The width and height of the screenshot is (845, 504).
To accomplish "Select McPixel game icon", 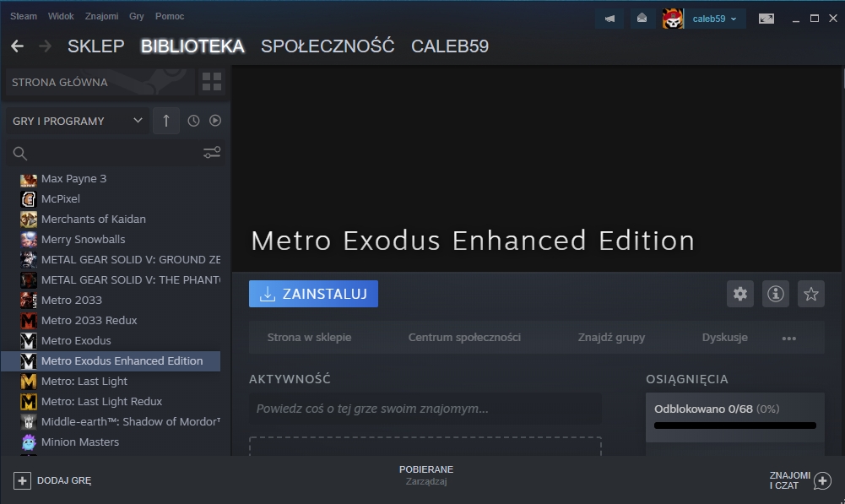I will point(29,199).
